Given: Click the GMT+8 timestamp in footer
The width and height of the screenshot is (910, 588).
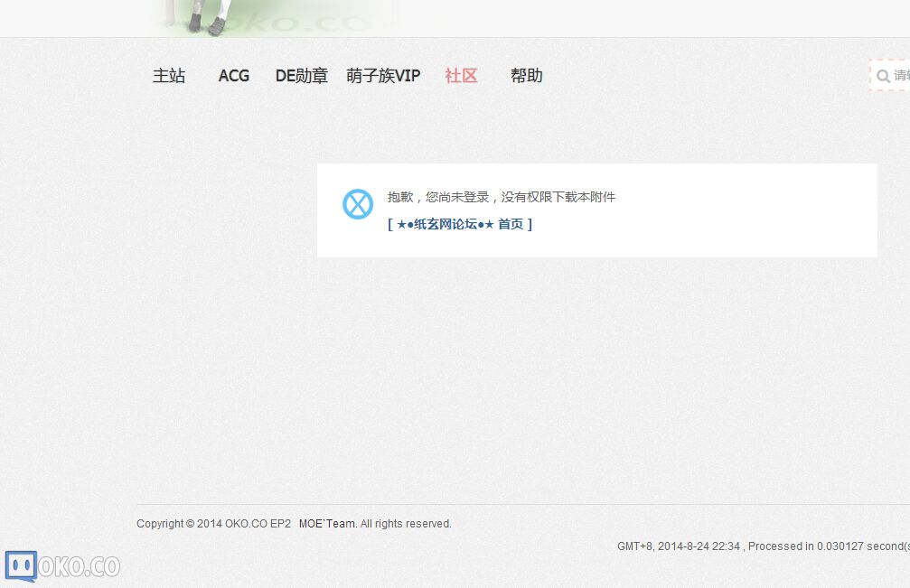Looking at the screenshot, I should (x=678, y=546).
